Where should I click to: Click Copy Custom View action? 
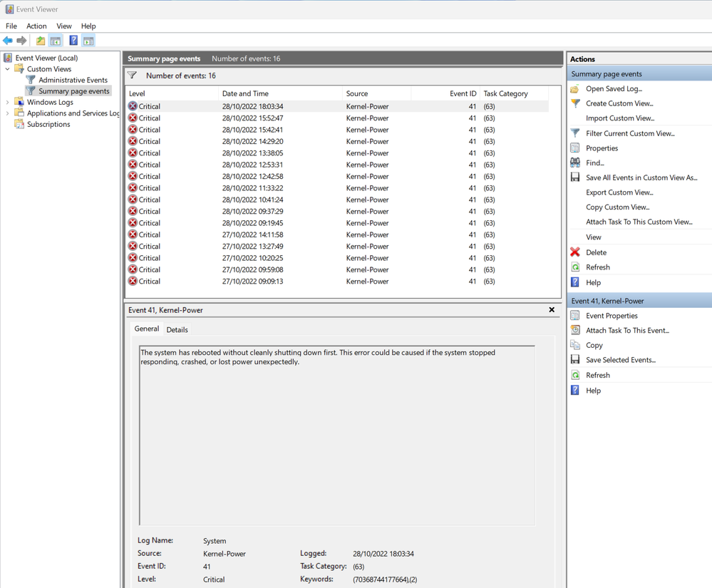[x=617, y=207]
